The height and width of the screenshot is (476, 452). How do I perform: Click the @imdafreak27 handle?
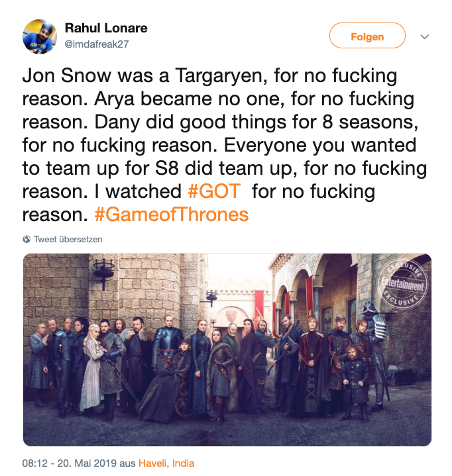point(97,44)
